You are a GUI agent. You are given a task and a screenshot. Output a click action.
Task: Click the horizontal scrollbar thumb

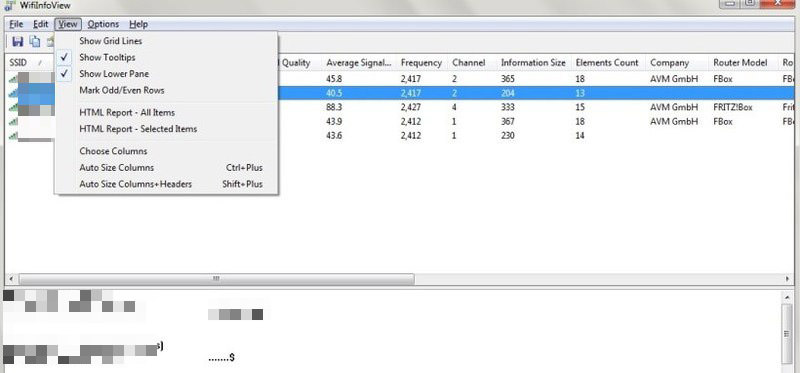(216, 279)
